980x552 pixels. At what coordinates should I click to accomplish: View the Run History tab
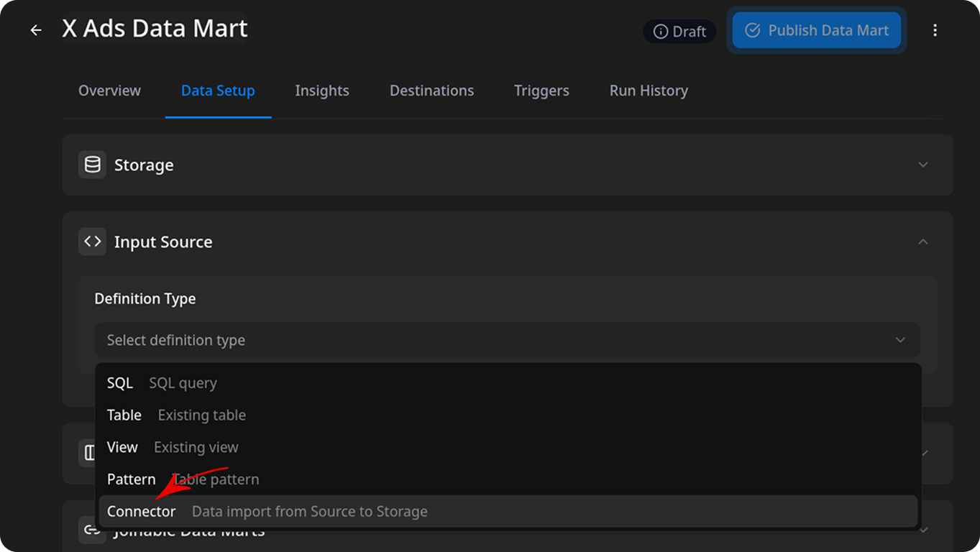click(x=649, y=91)
